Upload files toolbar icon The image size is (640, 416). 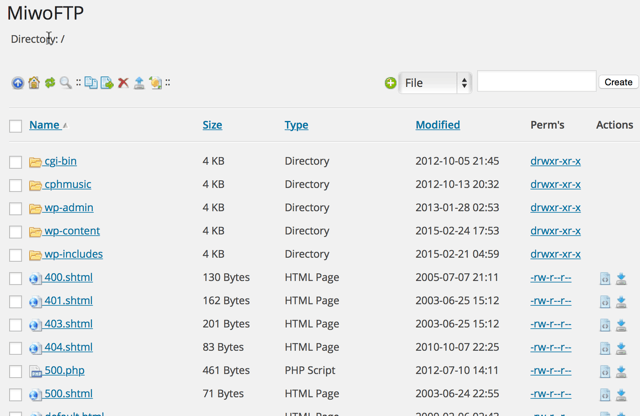click(139, 83)
